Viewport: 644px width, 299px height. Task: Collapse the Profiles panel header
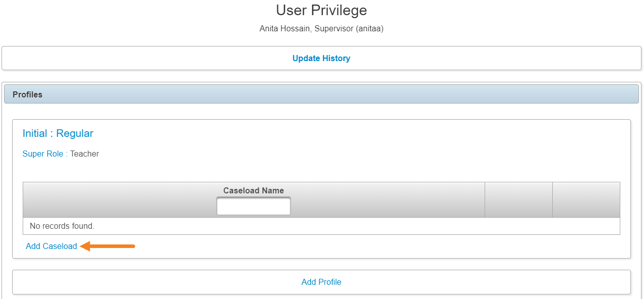point(321,94)
